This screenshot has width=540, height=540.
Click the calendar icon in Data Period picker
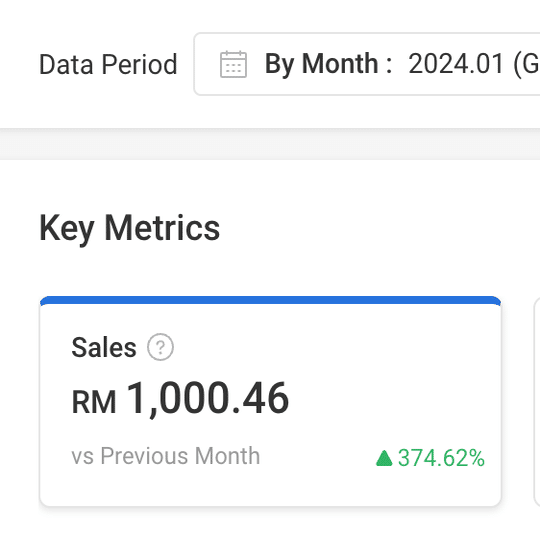233,64
